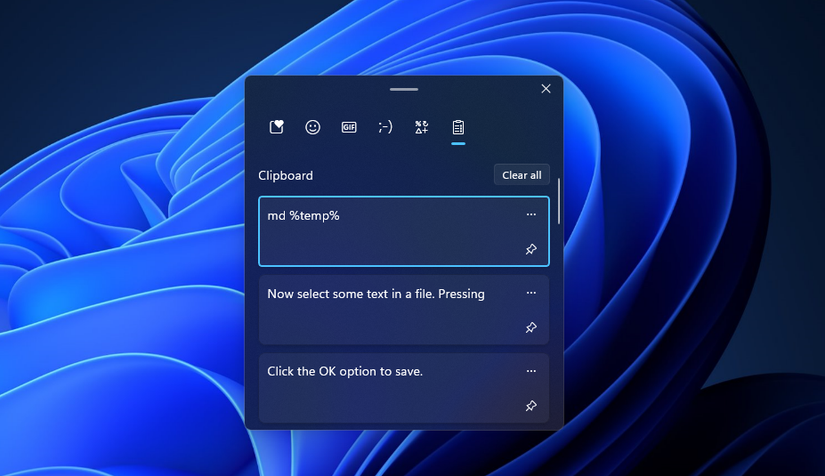Open the Most recently used tab
This screenshot has height=476, width=825.
coord(276,127)
